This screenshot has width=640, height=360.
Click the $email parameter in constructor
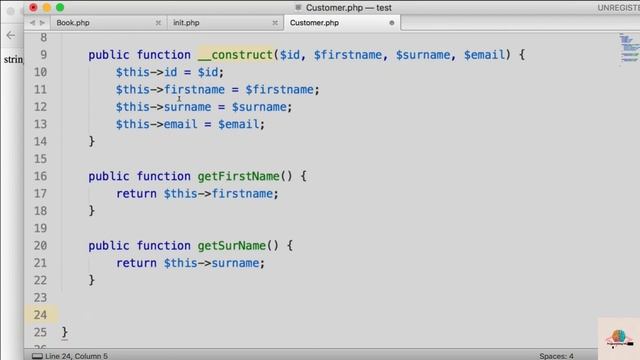pos(484,55)
